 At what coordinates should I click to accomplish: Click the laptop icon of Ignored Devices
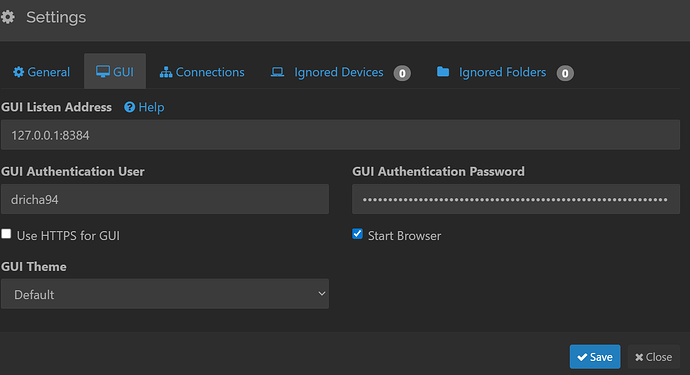[x=277, y=72]
